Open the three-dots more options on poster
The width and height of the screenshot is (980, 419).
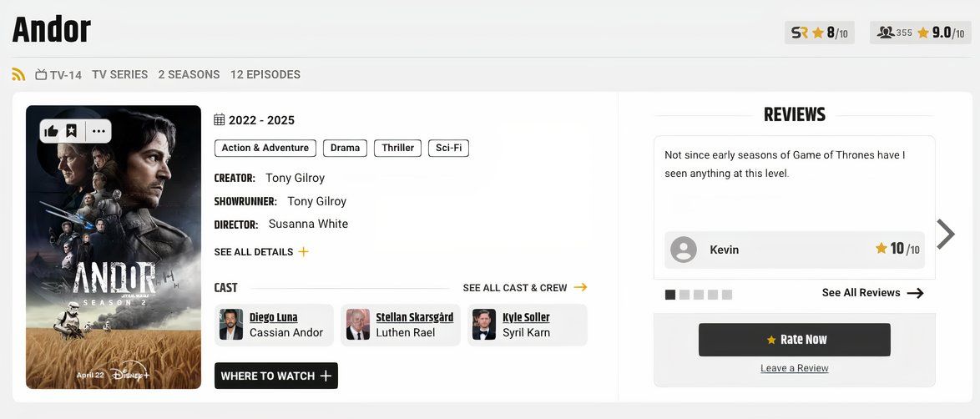coord(99,131)
